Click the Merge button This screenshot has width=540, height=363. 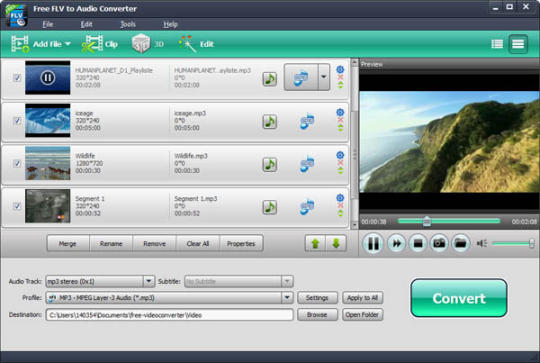68,244
